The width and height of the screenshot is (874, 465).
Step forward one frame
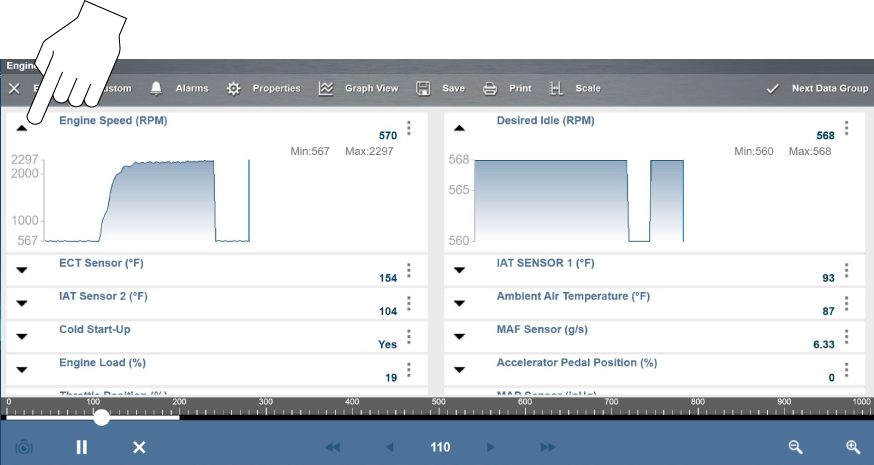coord(490,447)
